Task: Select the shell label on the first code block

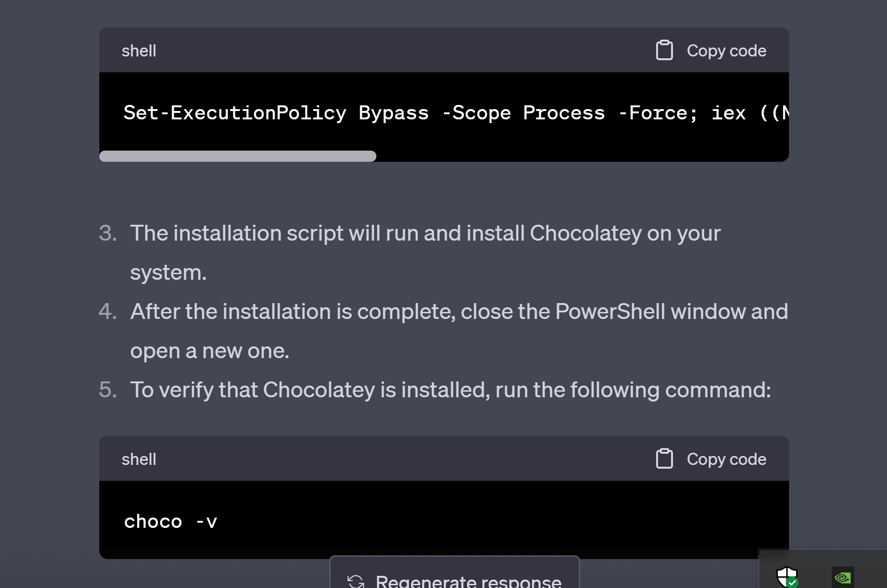Action: pyautogui.click(x=139, y=50)
